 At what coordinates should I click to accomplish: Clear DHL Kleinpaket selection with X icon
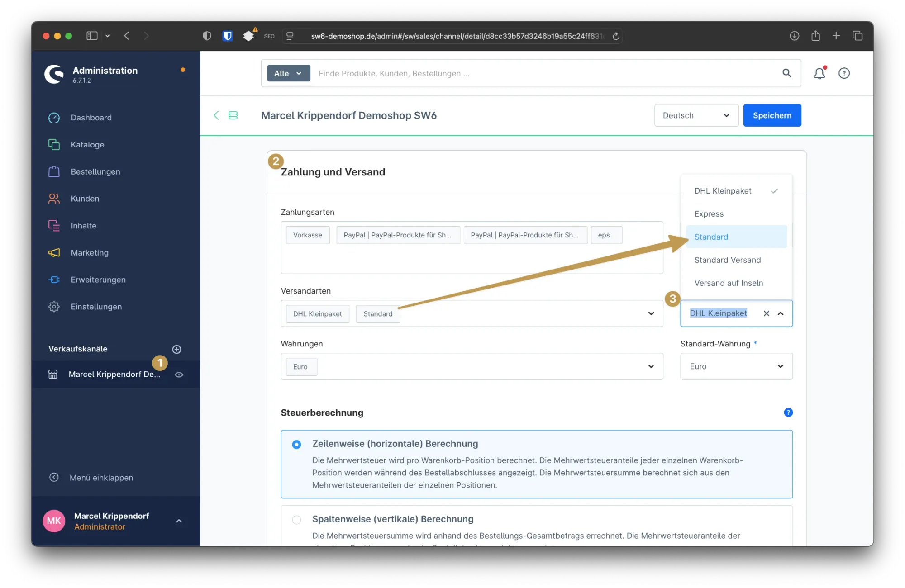point(767,313)
